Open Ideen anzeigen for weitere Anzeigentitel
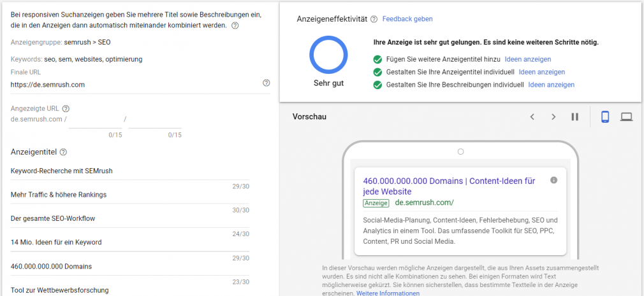 (x=528, y=59)
